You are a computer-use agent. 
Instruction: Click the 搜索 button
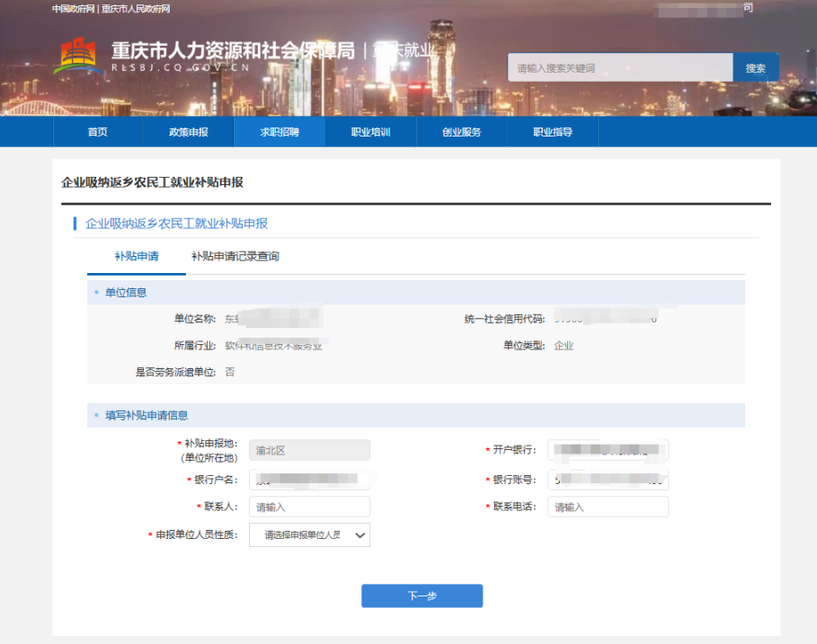(756, 67)
